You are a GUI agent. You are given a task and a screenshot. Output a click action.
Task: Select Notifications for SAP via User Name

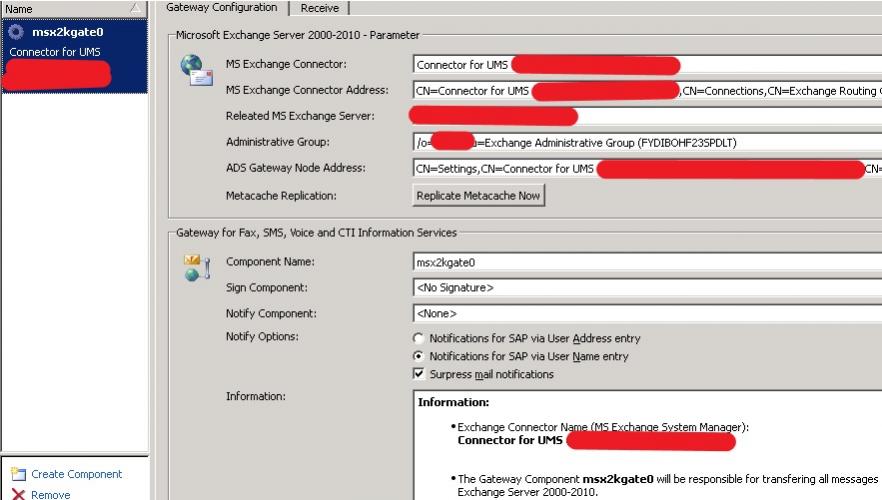[x=419, y=357]
